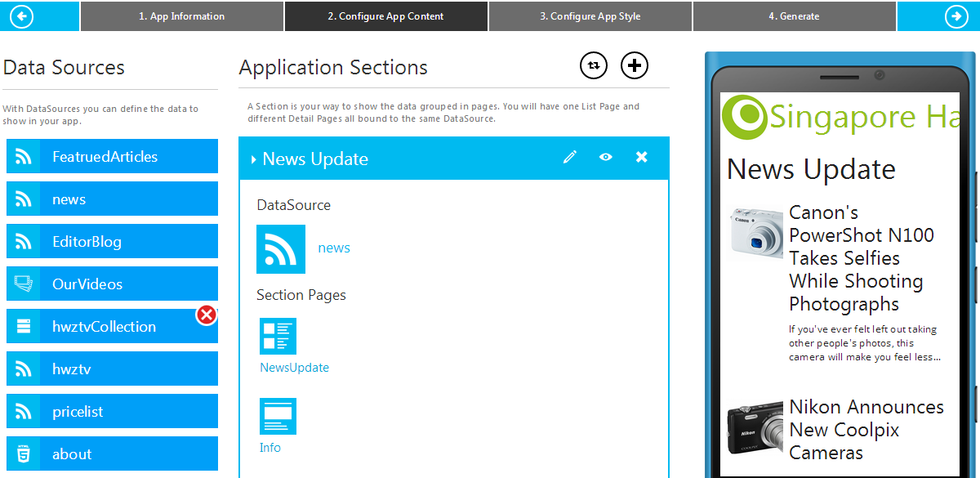Open the hwztvCollection data source

pyautogui.click(x=112, y=326)
